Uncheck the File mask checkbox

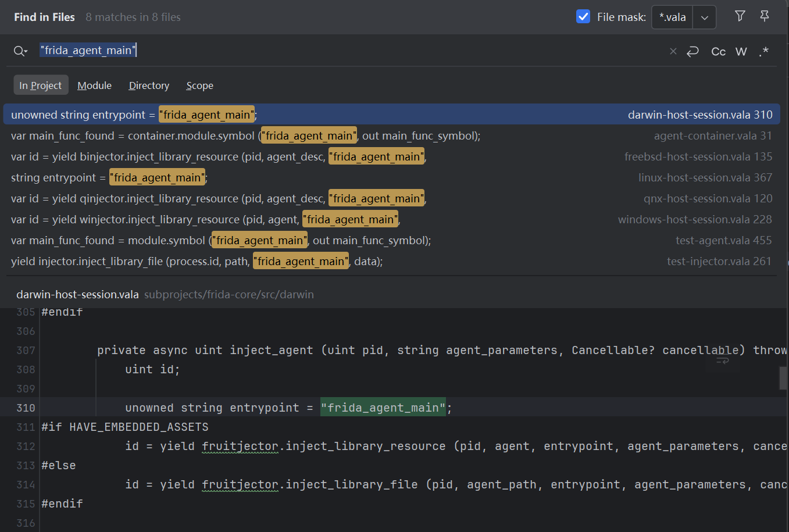tap(583, 17)
